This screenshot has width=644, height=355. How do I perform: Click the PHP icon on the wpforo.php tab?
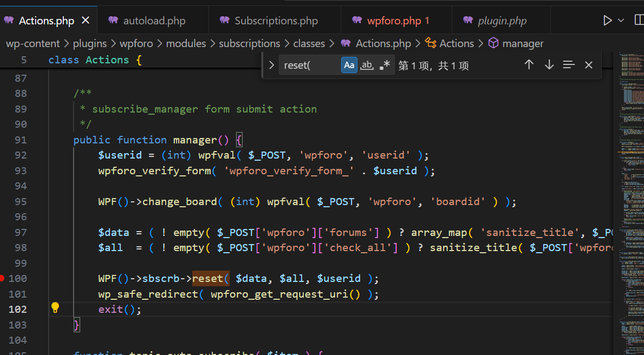(x=357, y=20)
